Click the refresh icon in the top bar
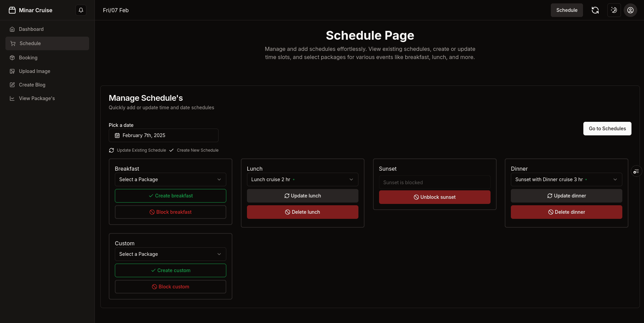The image size is (644, 323). pos(595,10)
